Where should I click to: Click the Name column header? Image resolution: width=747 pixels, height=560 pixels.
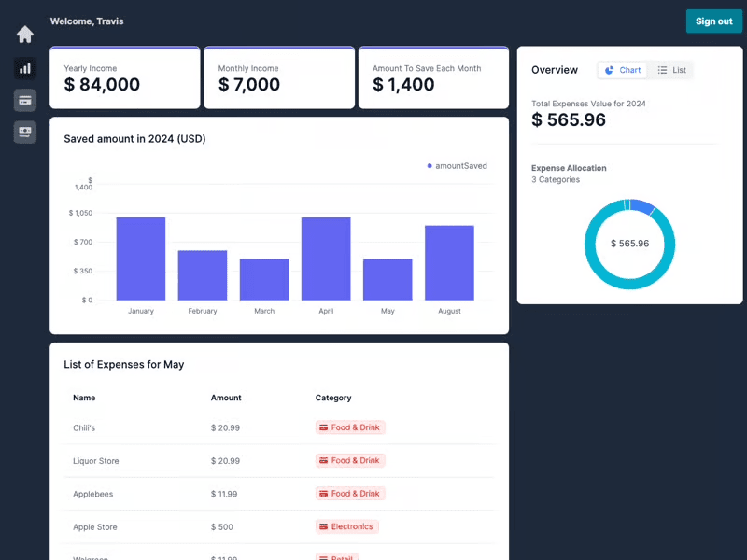click(84, 398)
